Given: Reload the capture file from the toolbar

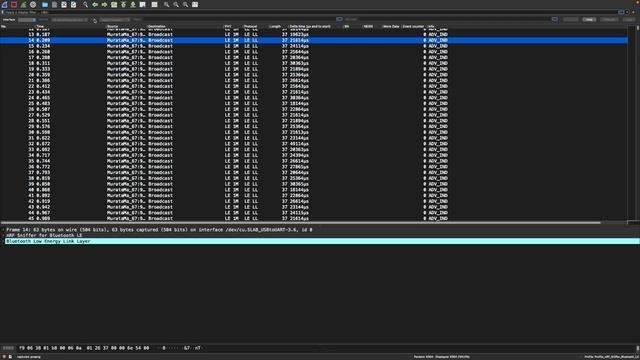Looking at the screenshot, I should 73,4.
